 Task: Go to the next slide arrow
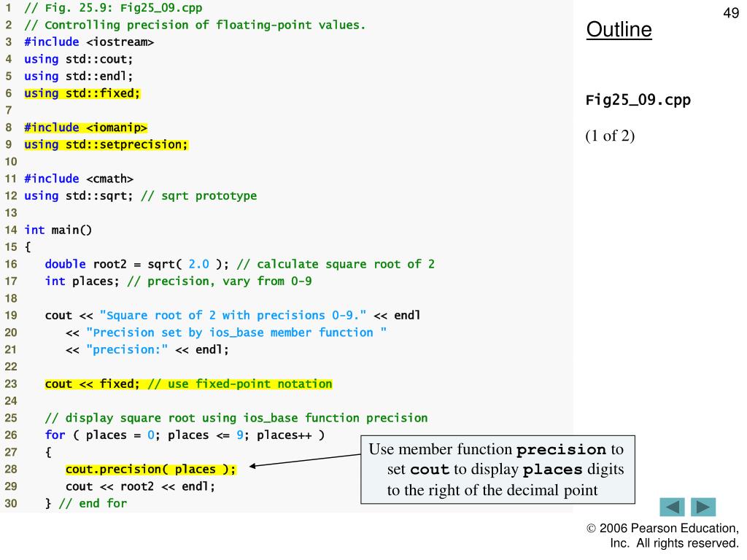point(703,507)
